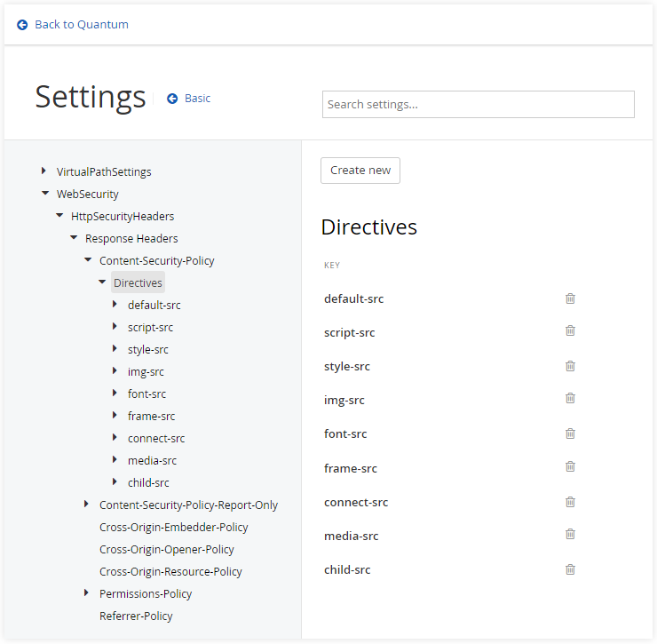
Task: Delete the font-src directive entry
Action: [570, 433]
